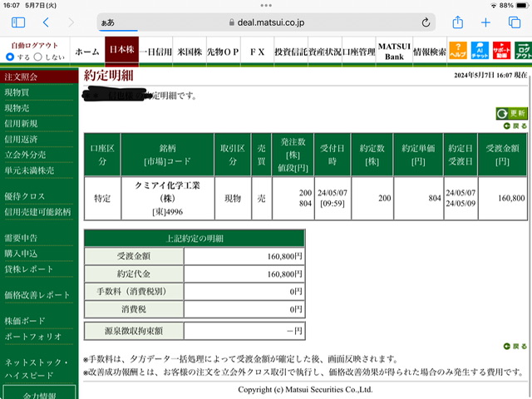Click the 特定 account type cell

click(x=102, y=198)
